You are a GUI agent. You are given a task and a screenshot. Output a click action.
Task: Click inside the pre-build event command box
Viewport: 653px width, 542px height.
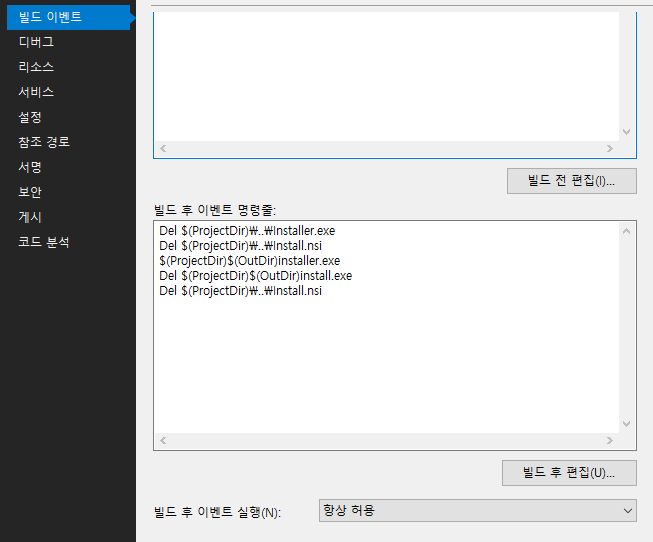(386, 77)
